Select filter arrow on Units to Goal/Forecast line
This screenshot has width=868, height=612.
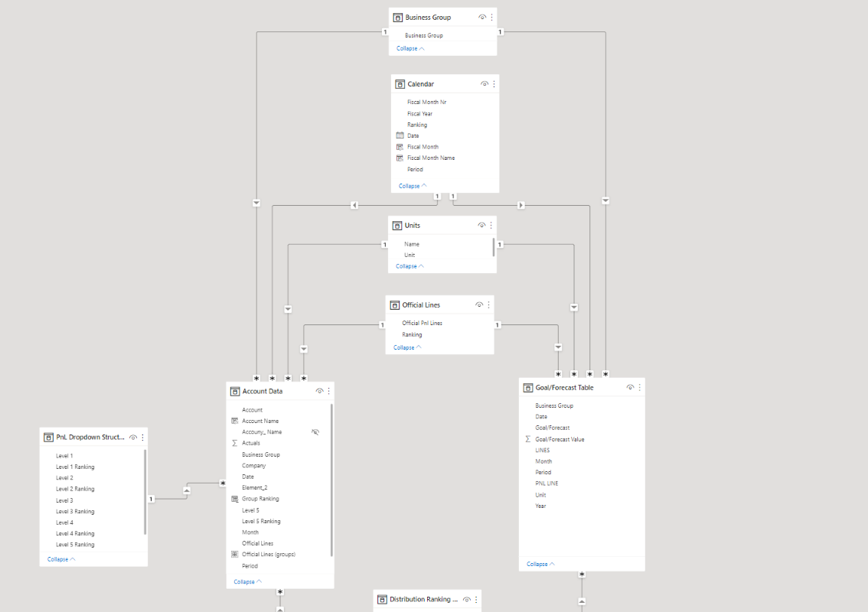[574, 307]
